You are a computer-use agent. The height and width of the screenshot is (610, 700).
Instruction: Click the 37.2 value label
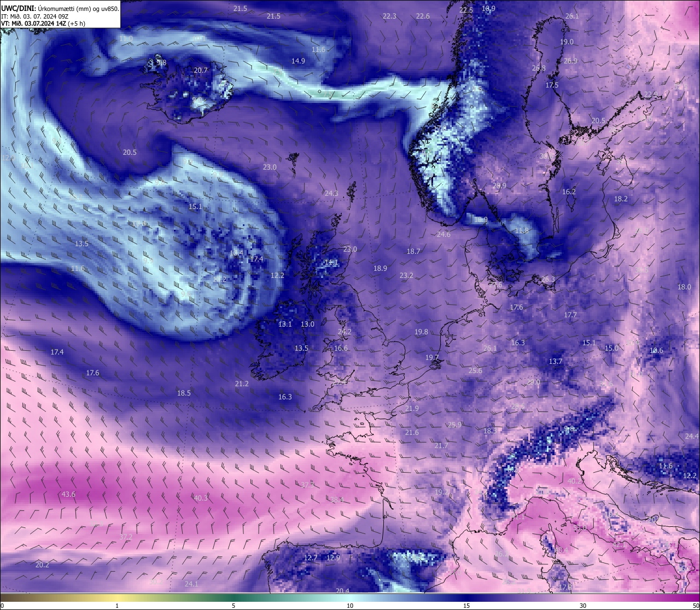[126, 537]
